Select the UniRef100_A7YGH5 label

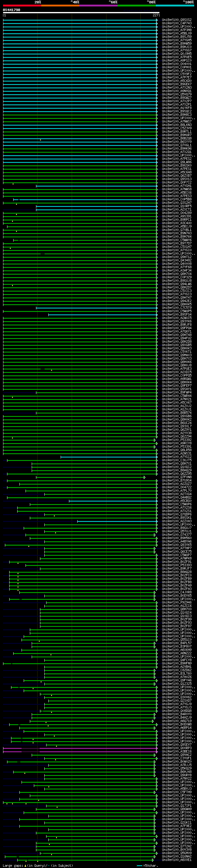177,40
